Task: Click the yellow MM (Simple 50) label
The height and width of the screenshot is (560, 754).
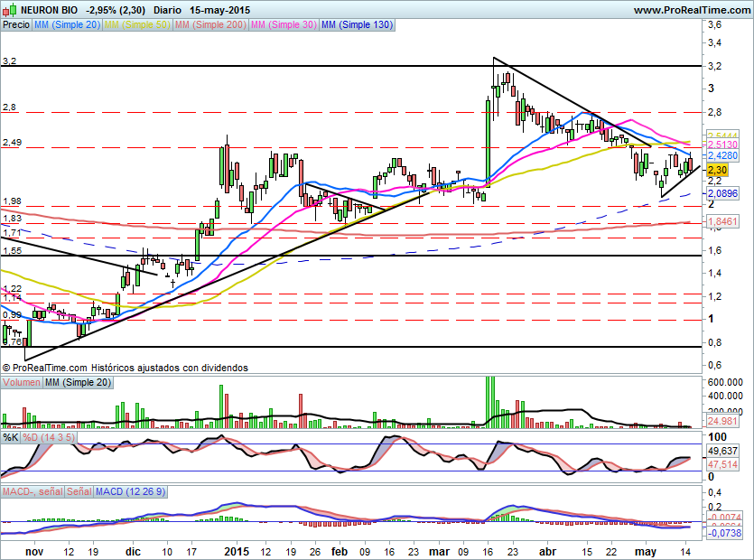Action: coord(136,25)
